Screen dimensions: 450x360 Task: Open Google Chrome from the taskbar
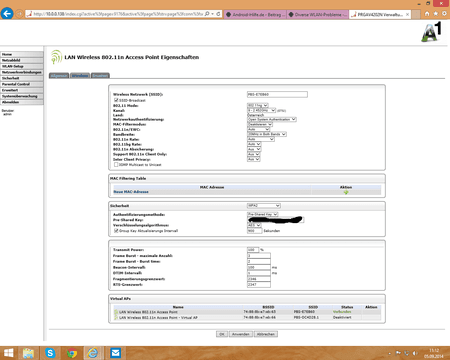tap(72, 353)
